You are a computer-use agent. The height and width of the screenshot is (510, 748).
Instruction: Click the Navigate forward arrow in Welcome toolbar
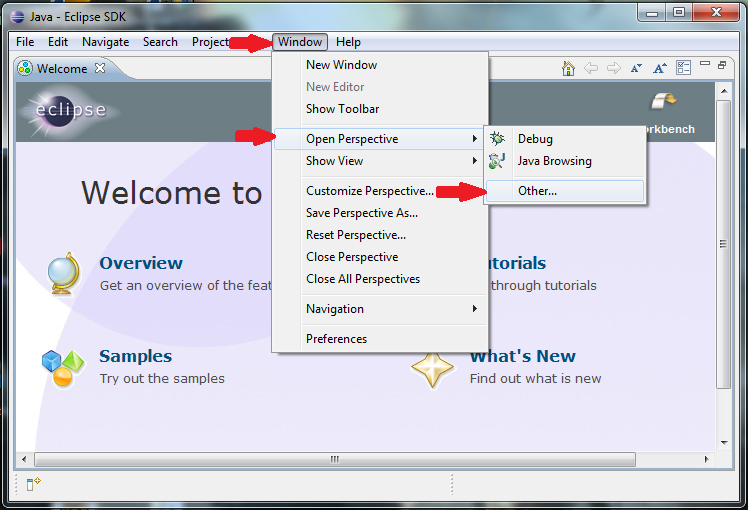tap(613, 68)
